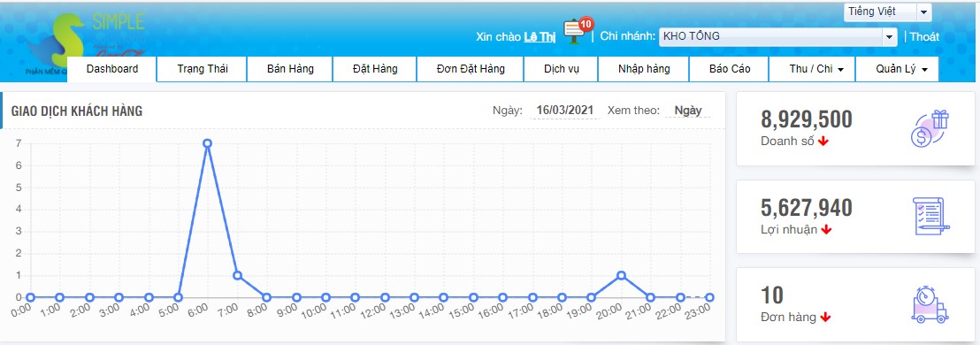Open the Tiếng Việt language dropdown

[x=887, y=11]
